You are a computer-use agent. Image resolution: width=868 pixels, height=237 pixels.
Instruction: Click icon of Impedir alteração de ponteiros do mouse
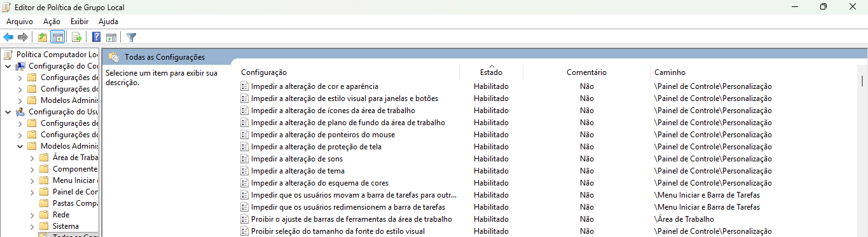(244, 134)
